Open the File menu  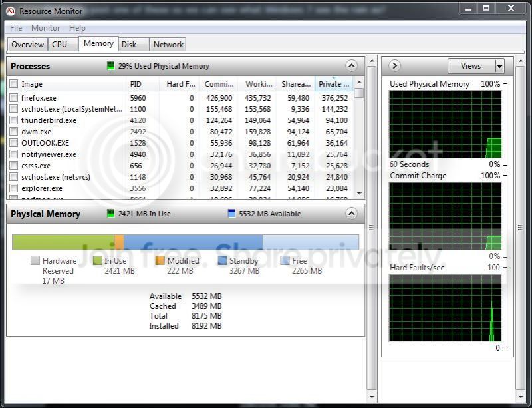point(16,28)
